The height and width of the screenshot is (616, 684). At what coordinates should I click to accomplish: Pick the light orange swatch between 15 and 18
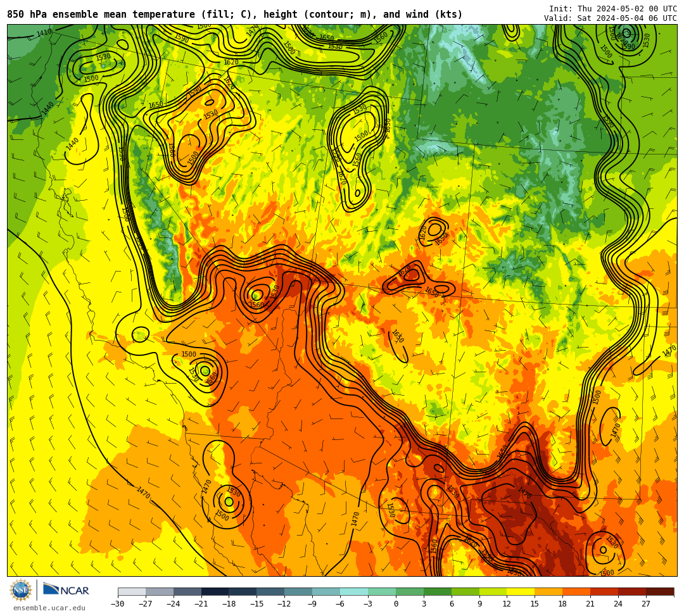click(548, 591)
